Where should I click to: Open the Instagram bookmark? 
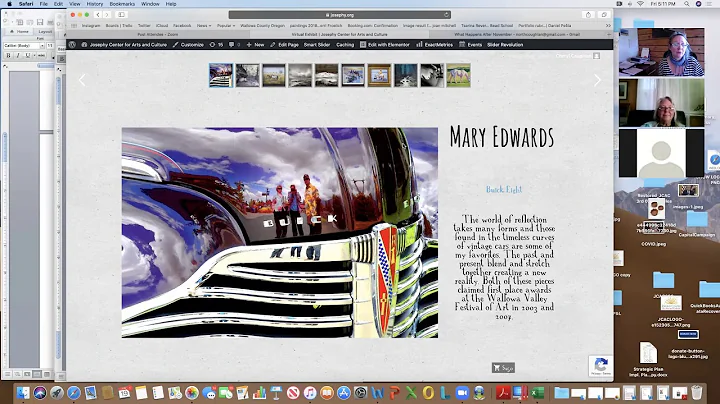pyautogui.click(x=91, y=26)
